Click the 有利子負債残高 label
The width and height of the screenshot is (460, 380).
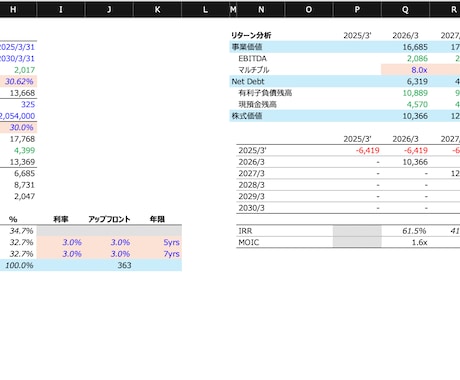click(265, 93)
